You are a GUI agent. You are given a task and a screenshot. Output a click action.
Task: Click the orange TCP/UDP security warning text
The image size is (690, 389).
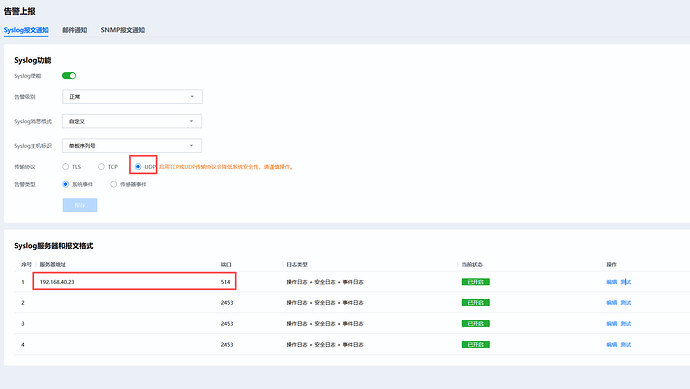click(x=226, y=167)
